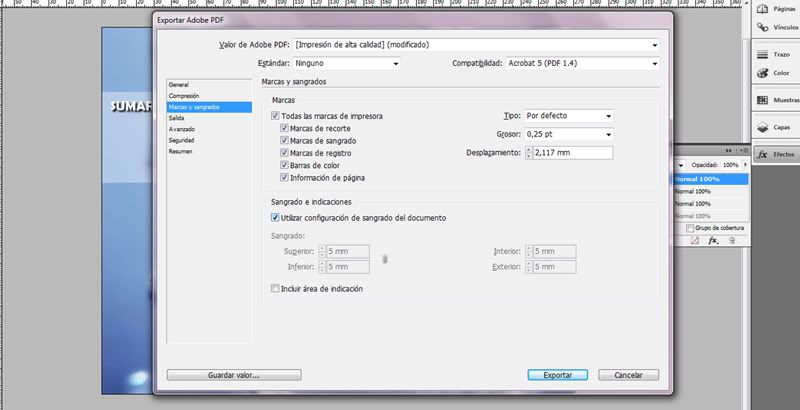800x410 pixels.
Task: Open the Capas panel icon
Action: (762, 127)
